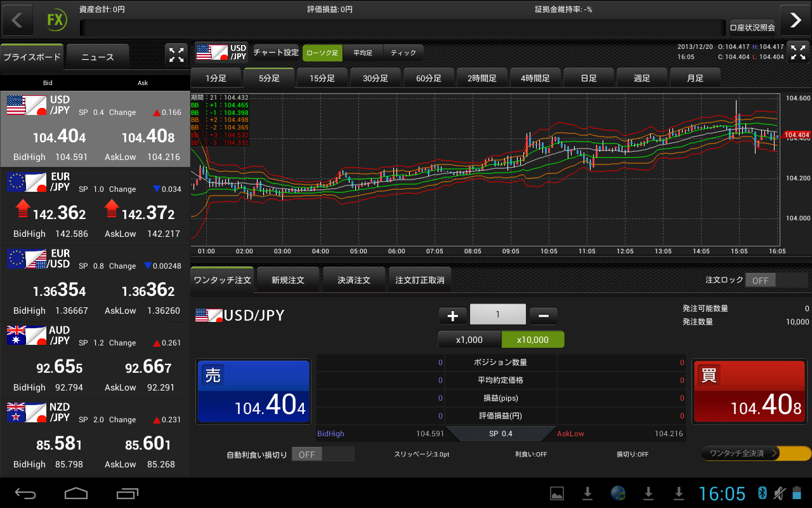
Task: Open Android recent apps button
Action: [x=128, y=493]
